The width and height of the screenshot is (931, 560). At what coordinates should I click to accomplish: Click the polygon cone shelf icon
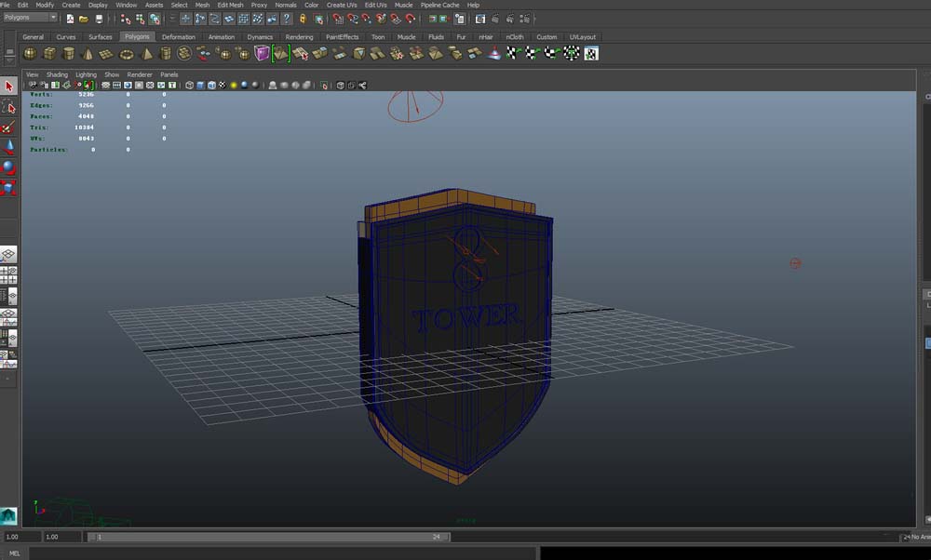[x=88, y=54]
